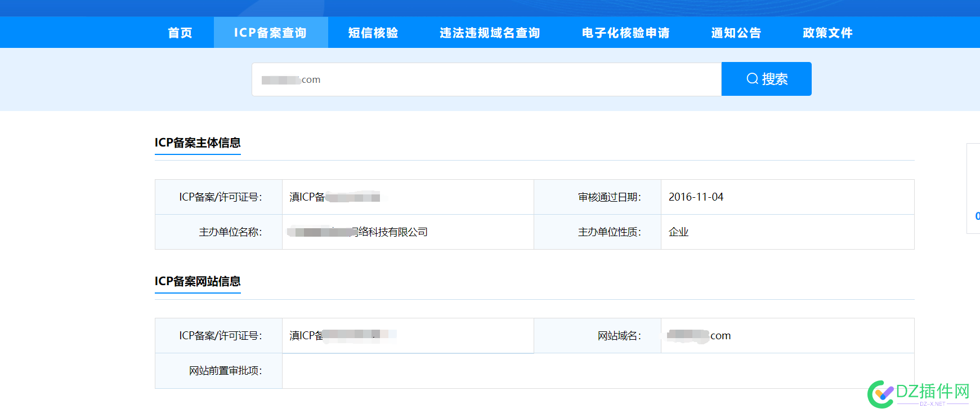
Task: Click the 主办单位性质 label cell
Action: point(597,232)
